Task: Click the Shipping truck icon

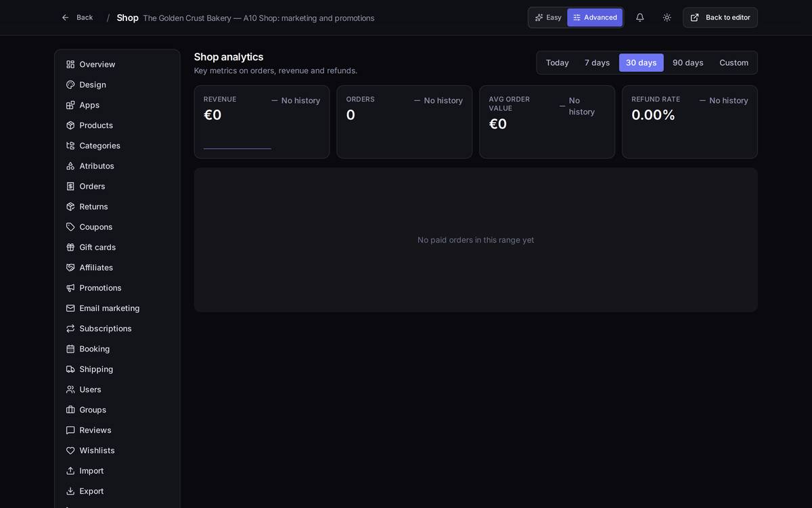Action: [x=70, y=369]
